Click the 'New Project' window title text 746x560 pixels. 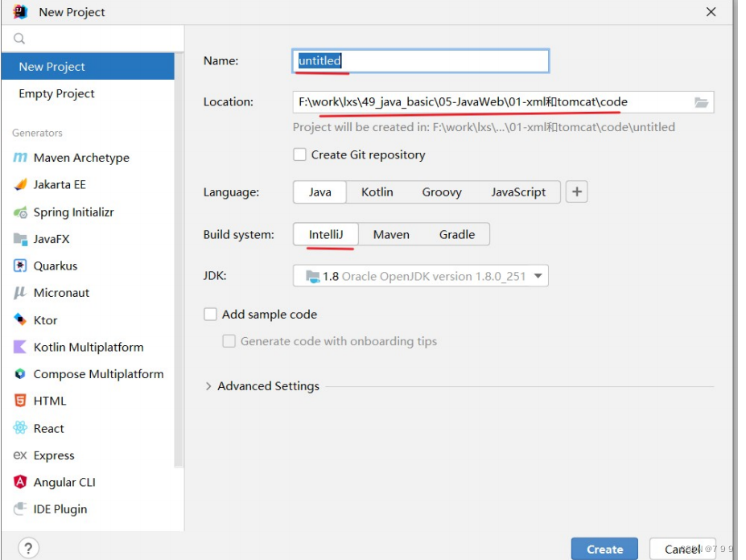pyautogui.click(x=72, y=12)
